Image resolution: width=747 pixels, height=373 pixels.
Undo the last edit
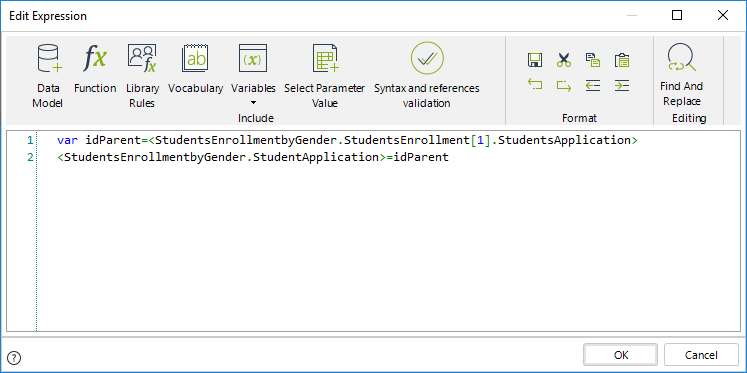coord(535,85)
